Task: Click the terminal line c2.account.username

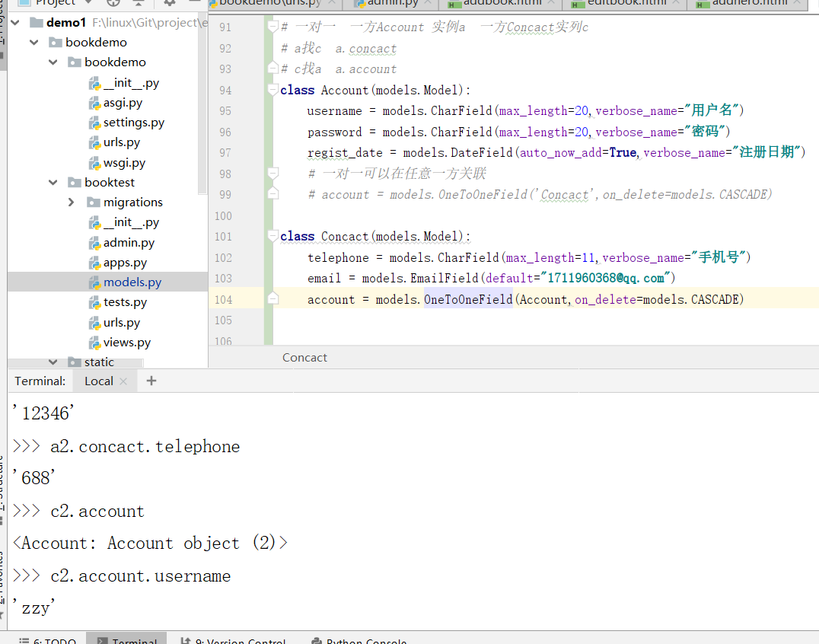Action: click(141, 576)
